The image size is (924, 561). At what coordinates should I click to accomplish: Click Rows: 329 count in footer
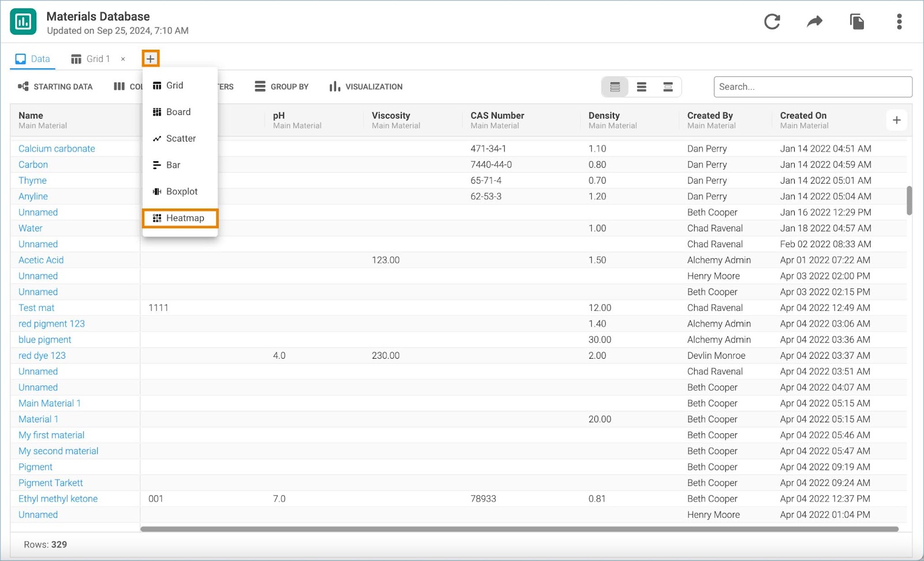coord(45,544)
